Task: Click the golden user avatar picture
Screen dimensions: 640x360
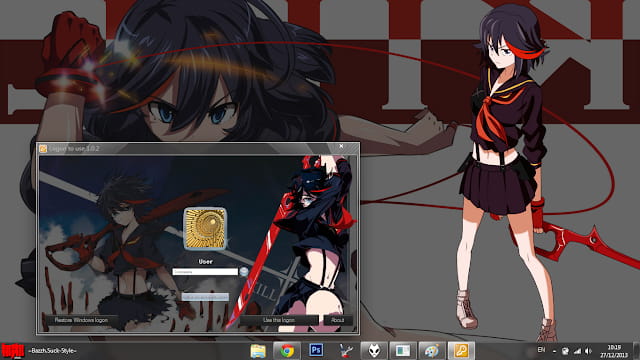Action: (205, 229)
